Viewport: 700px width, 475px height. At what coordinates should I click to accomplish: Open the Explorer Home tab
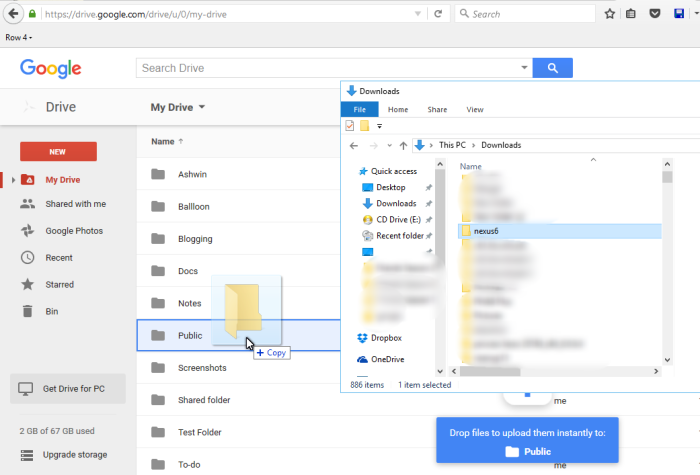pos(398,109)
